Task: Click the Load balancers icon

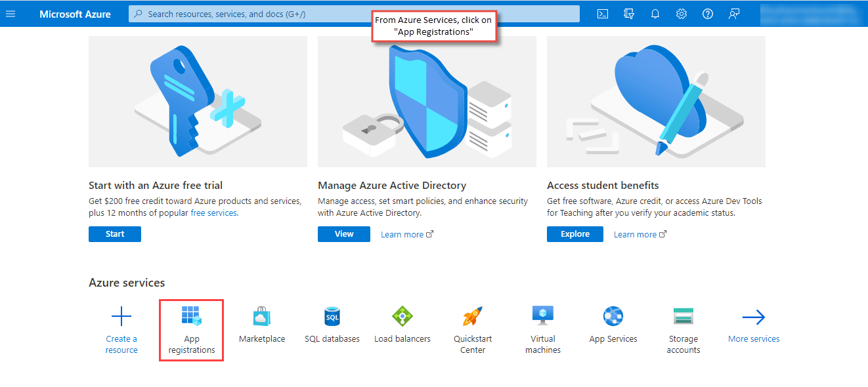Action: (402, 317)
